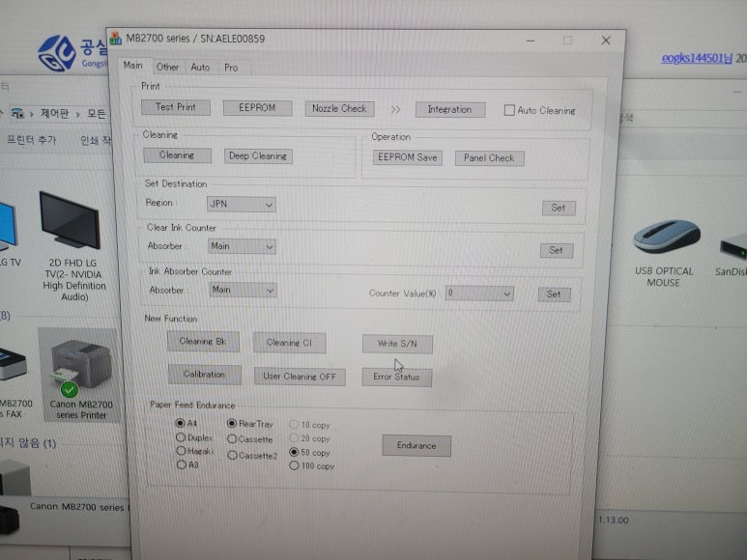Click Set for the destination region
Viewport: 747px width, 560px height.
click(x=559, y=208)
